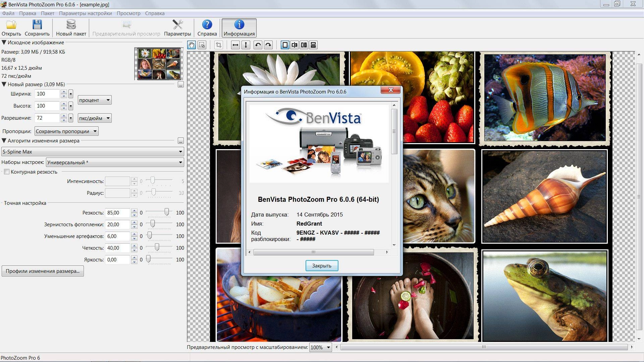This screenshot has width=644, height=362.
Task: Switch to single preview layout
Action: tap(285, 45)
